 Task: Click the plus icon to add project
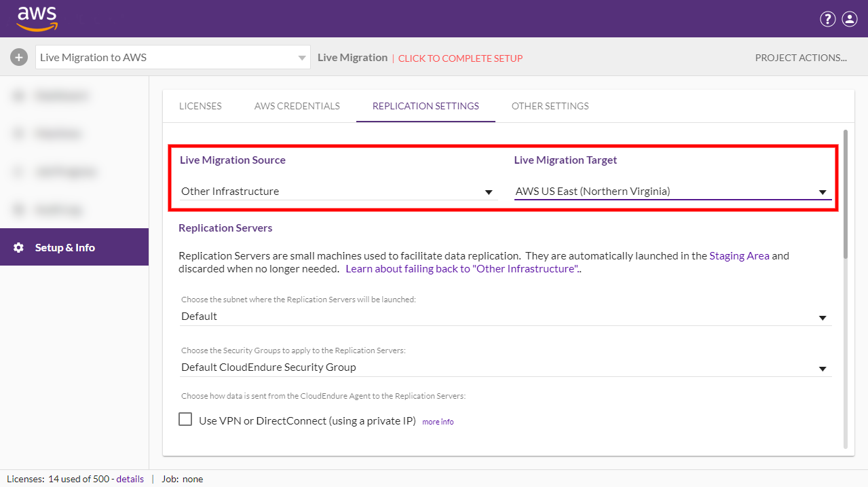18,58
